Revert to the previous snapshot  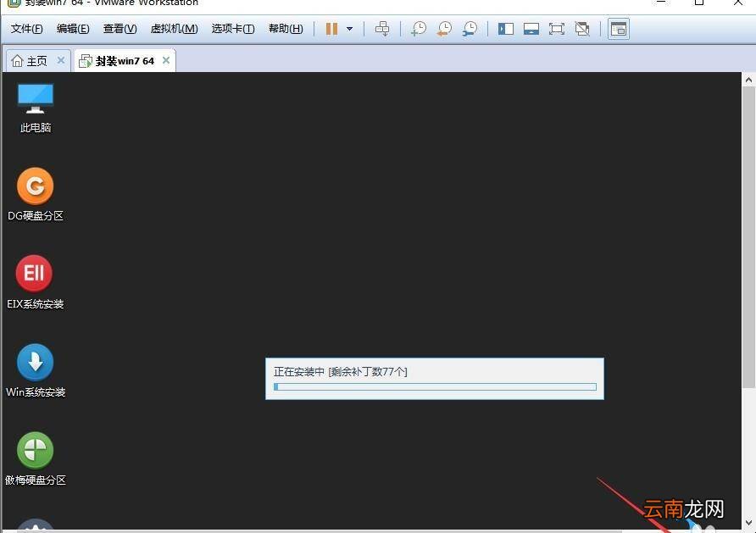click(444, 29)
